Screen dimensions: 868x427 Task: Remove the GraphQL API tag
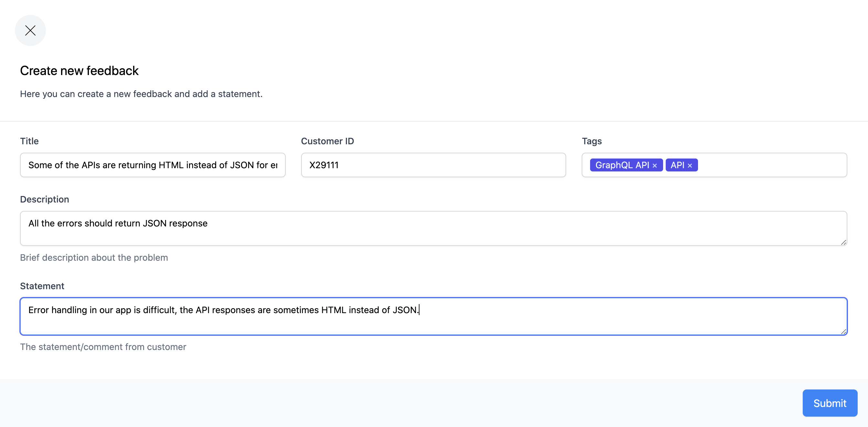click(655, 166)
